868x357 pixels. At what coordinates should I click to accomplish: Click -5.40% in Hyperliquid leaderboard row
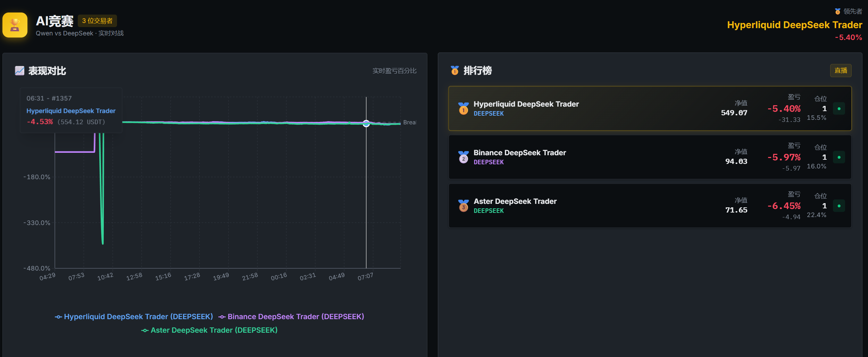tap(784, 109)
